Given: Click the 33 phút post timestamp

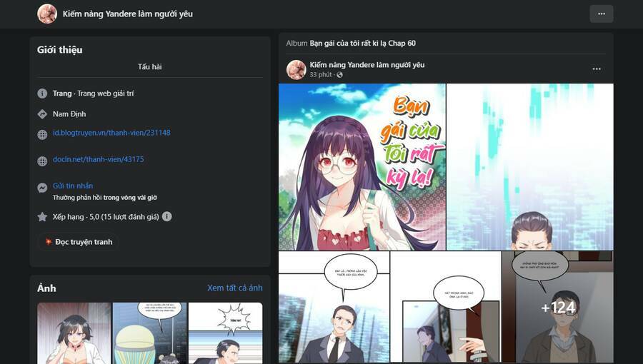Looking at the screenshot, I should [x=321, y=75].
